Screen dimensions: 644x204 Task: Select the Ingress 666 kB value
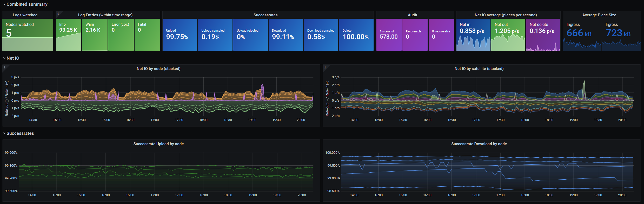579,33
